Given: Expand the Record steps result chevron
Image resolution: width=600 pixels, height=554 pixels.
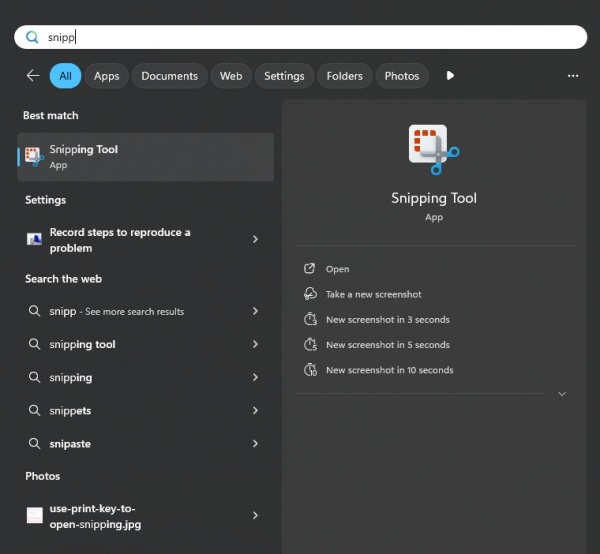Looking at the screenshot, I should (x=255, y=239).
